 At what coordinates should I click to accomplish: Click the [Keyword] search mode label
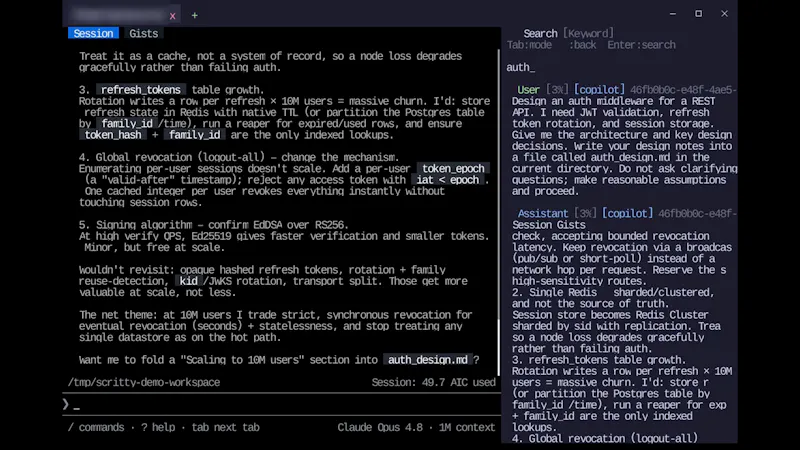point(588,33)
